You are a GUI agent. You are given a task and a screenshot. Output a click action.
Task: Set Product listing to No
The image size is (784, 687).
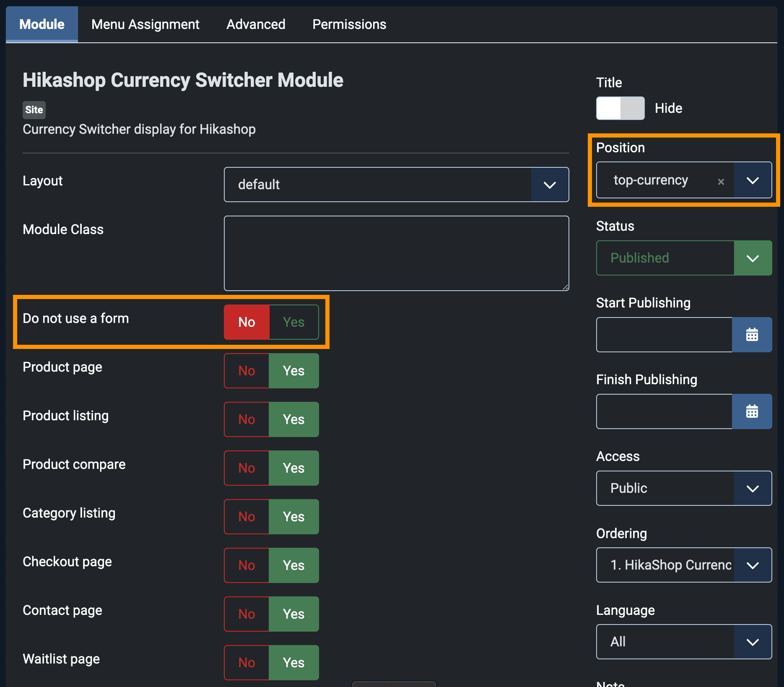(247, 419)
